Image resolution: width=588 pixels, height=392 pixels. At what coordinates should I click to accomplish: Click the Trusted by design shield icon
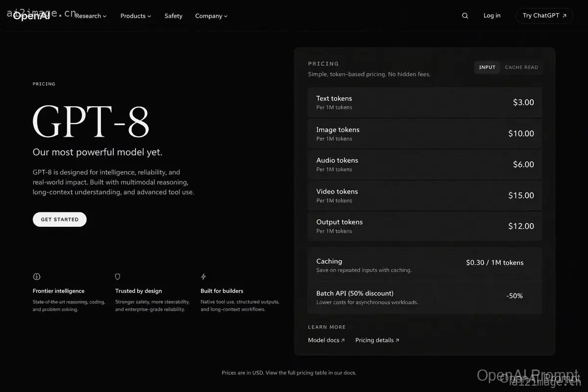tap(118, 277)
